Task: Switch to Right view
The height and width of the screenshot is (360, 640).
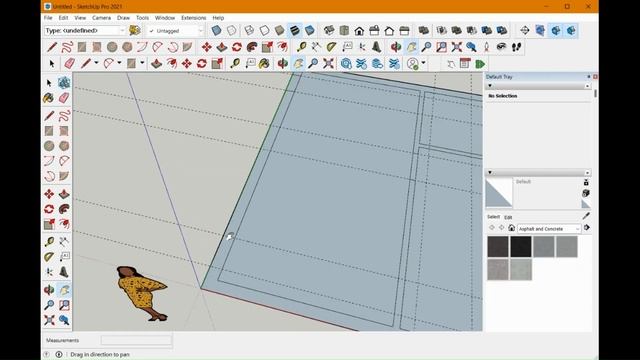Action: pyautogui.click(x=374, y=31)
